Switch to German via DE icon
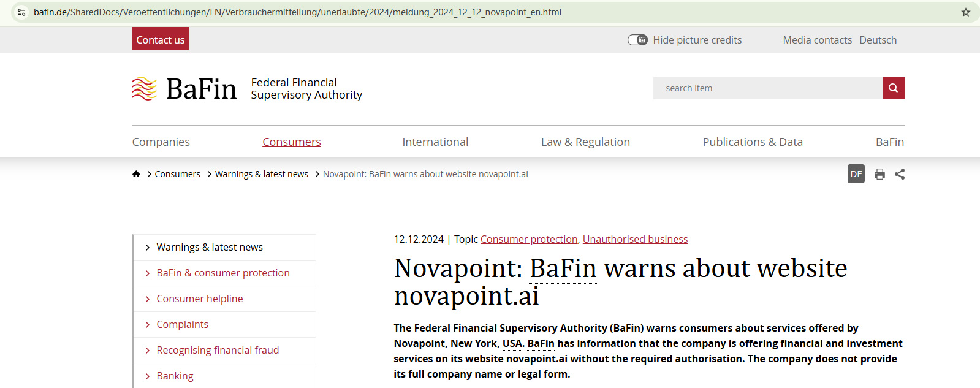The image size is (980, 388). click(x=856, y=174)
